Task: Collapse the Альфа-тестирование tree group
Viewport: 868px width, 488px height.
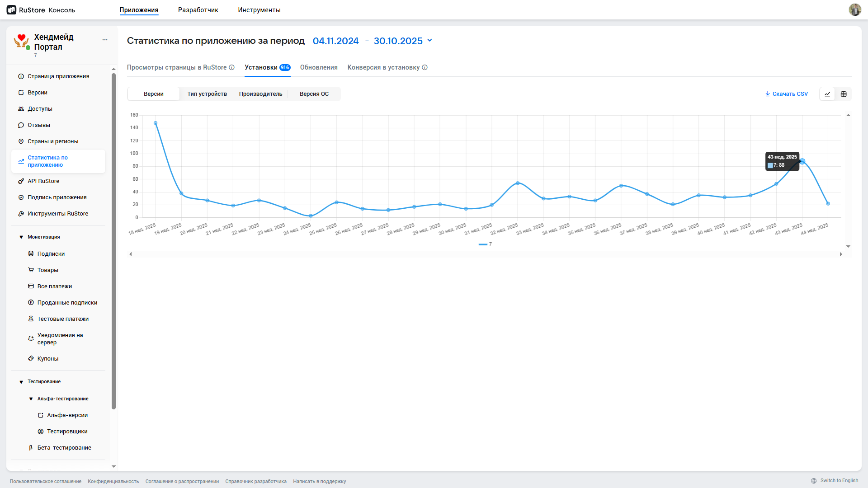Action: point(31,399)
